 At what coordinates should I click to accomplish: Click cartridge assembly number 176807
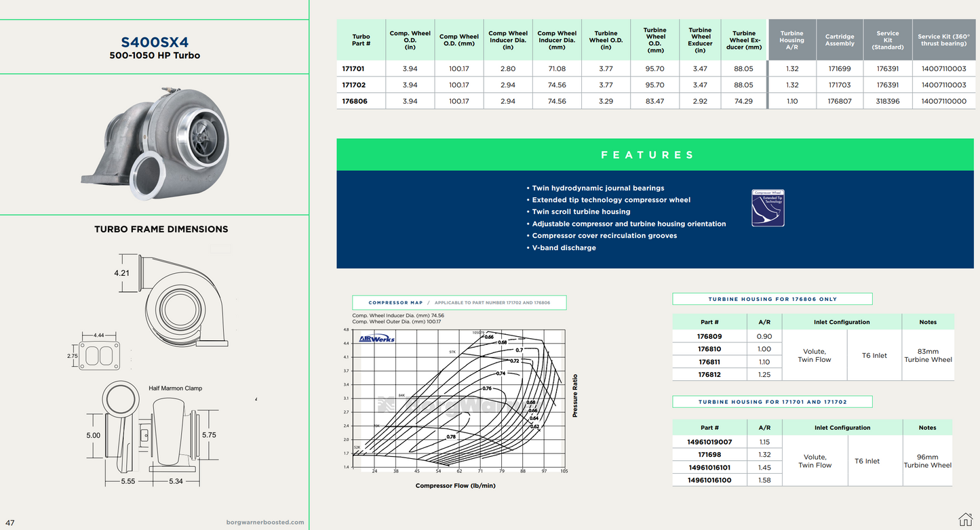pyautogui.click(x=840, y=101)
